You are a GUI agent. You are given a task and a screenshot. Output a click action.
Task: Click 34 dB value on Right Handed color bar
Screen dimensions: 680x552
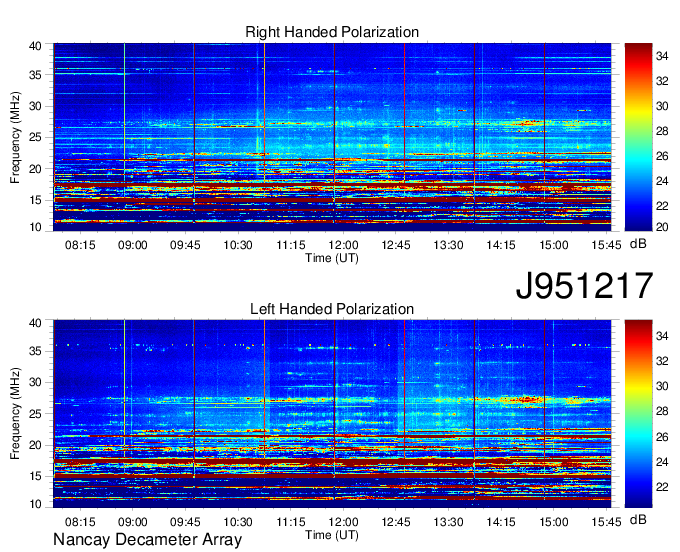pyautogui.click(x=662, y=56)
